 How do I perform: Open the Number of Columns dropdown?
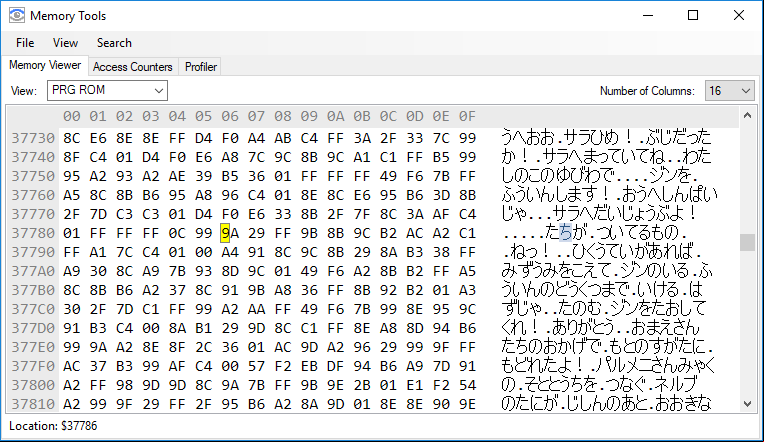click(729, 91)
